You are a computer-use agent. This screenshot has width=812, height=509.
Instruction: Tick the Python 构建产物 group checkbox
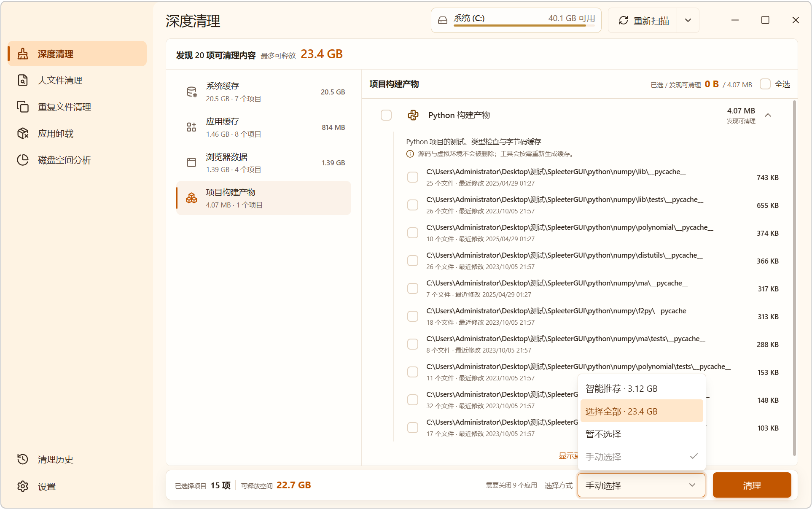coord(386,115)
